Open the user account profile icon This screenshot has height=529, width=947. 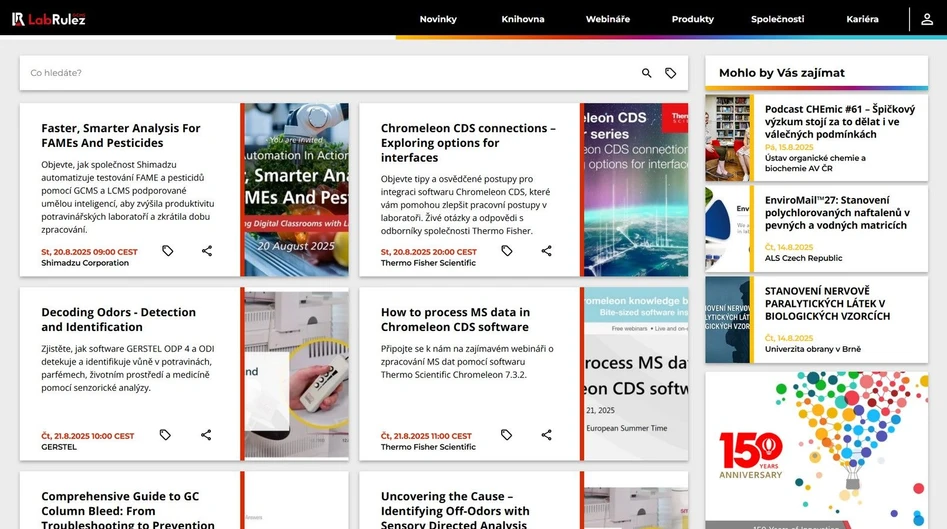pos(927,19)
